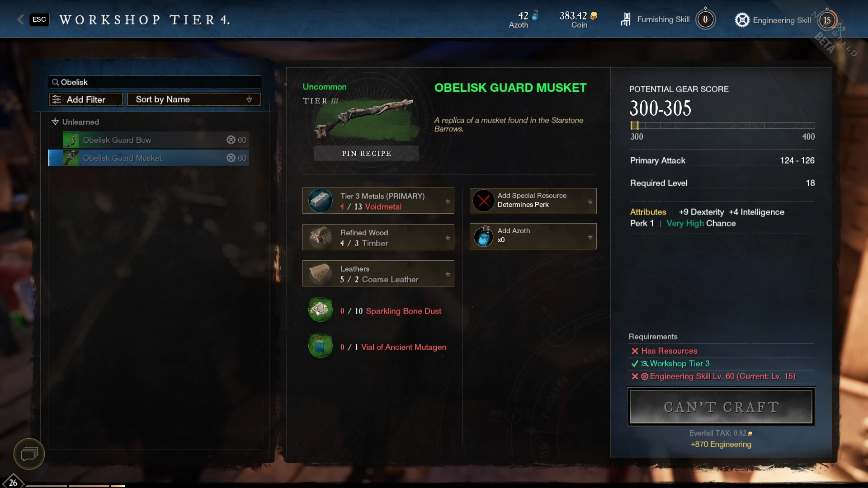Click the Coarse Leather material icon
Image resolution: width=868 pixels, height=488 pixels.
(321, 273)
